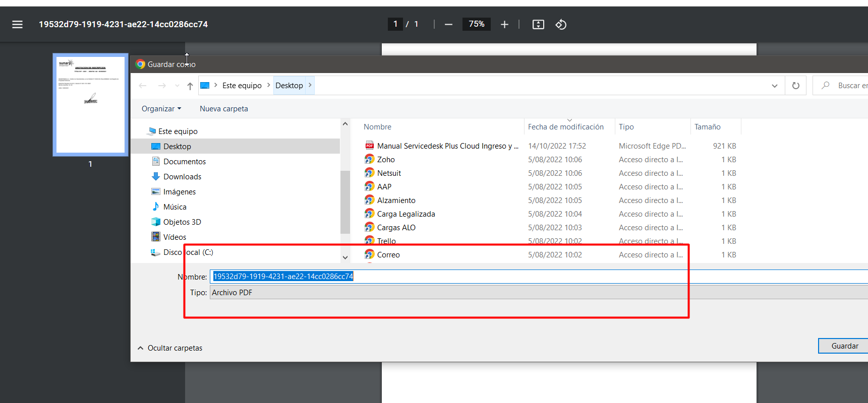
Task: Select Downloads in the folder tree
Action: 182,177
